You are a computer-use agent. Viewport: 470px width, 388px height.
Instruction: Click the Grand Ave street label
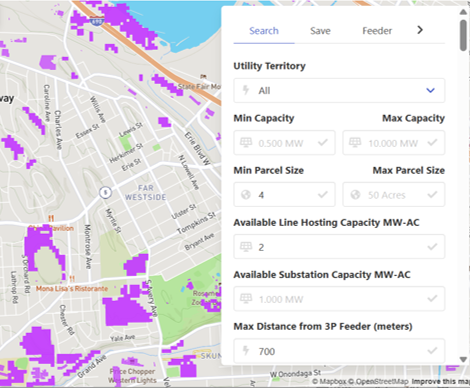click(x=92, y=367)
